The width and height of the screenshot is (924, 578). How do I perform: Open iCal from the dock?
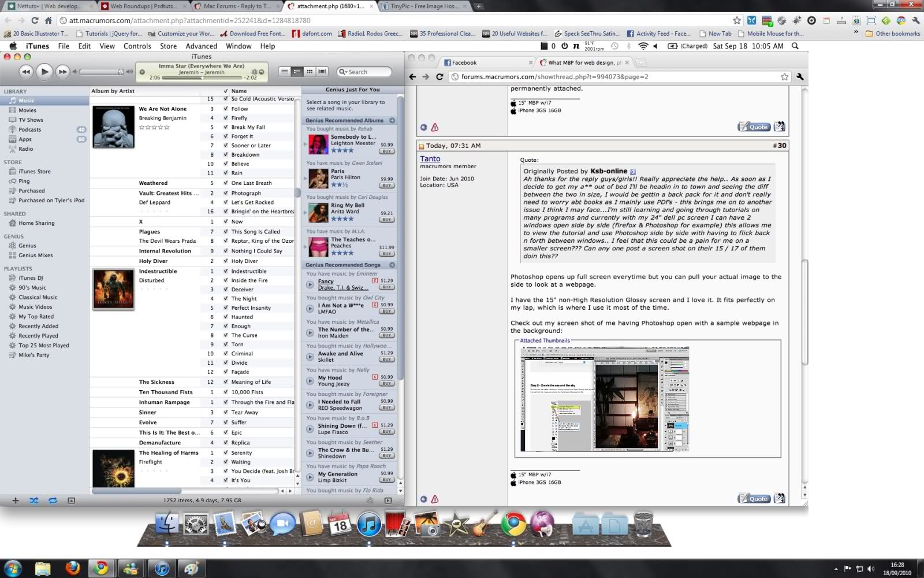pyautogui.click(x=340, y=525)
